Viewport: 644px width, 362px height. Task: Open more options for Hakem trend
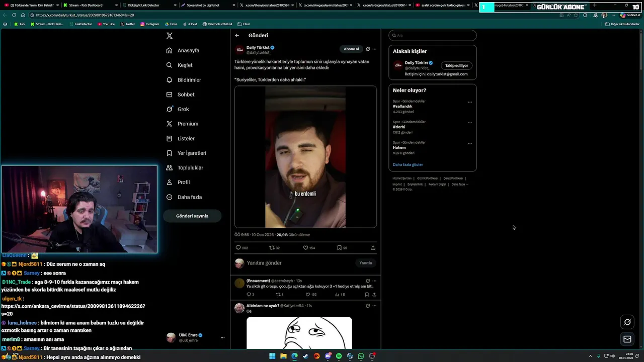(x=470, y=143)
